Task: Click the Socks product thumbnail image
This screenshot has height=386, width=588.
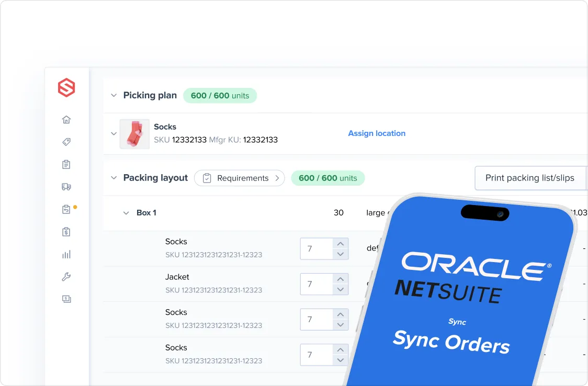Action: (x=134, y=133)
